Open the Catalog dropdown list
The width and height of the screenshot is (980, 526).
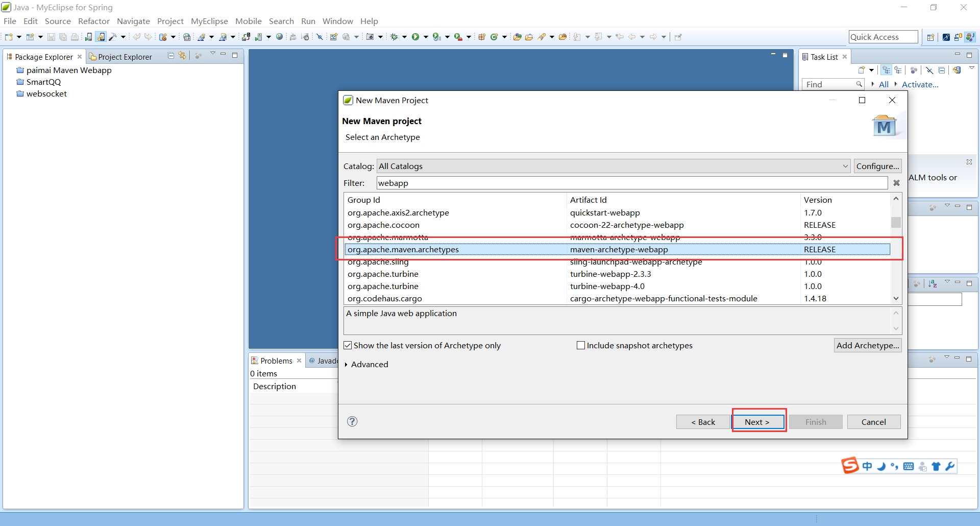(845, 166)
